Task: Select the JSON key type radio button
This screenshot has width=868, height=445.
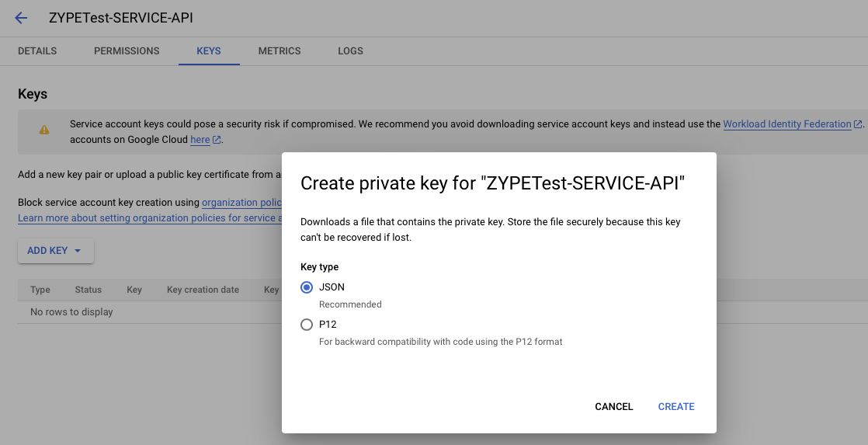Action: 307,287
